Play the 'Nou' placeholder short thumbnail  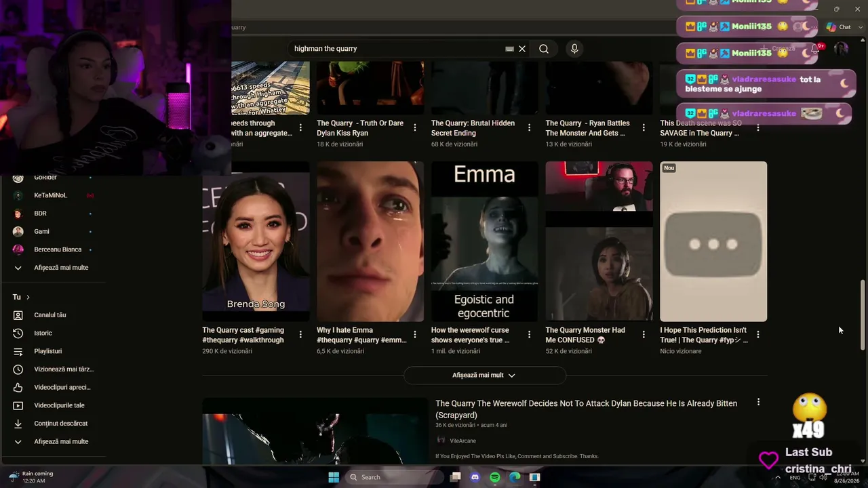(x=713, y=241)
